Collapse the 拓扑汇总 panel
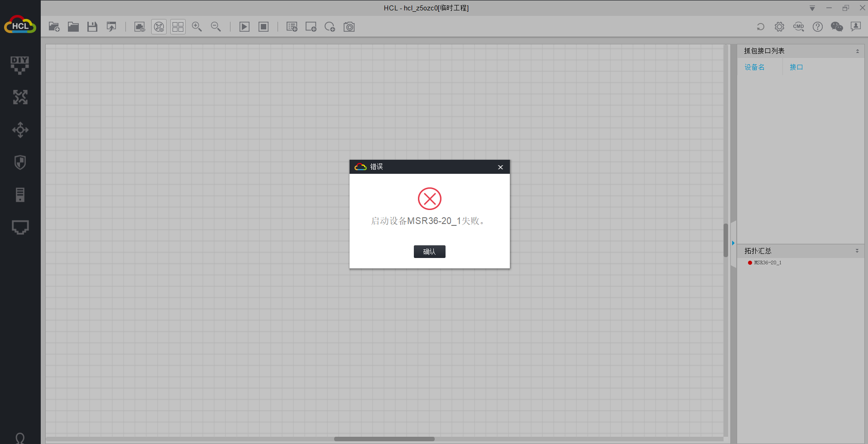This screenshot has width=868, height=444. click(857, 251)
